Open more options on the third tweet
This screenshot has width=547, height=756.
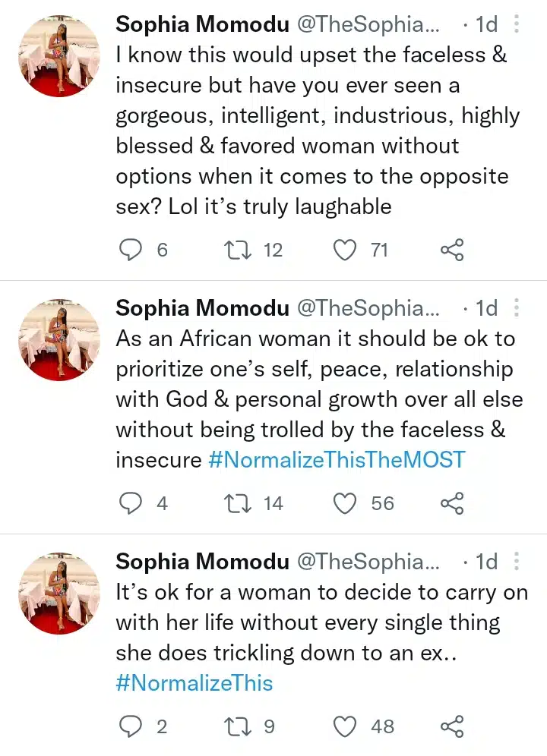tap(517, 562)
